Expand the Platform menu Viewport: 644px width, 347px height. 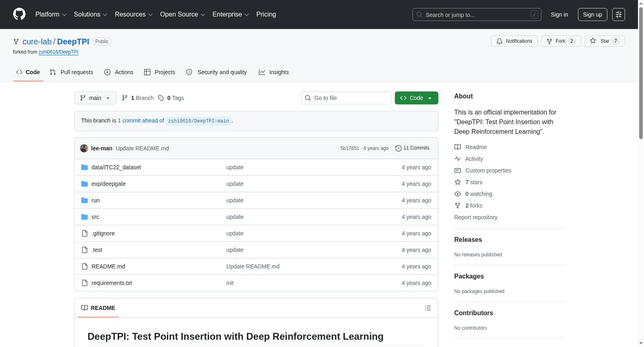tap(51, 15)
